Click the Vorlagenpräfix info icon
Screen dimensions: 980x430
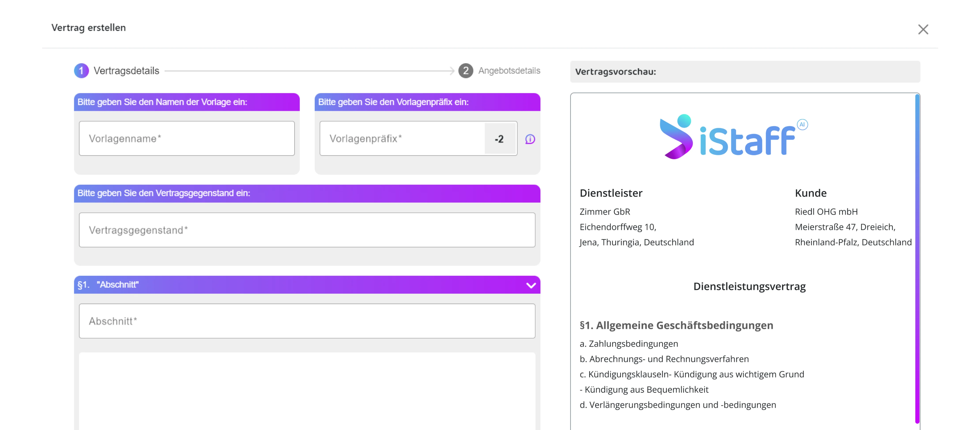click(x=530, y=139)
